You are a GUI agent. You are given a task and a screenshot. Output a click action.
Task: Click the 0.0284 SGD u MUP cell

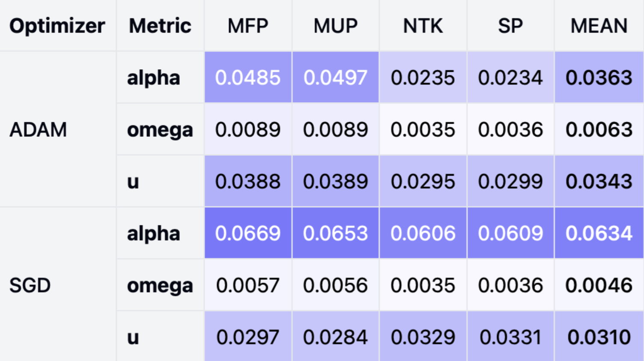(x=335, y=337)
